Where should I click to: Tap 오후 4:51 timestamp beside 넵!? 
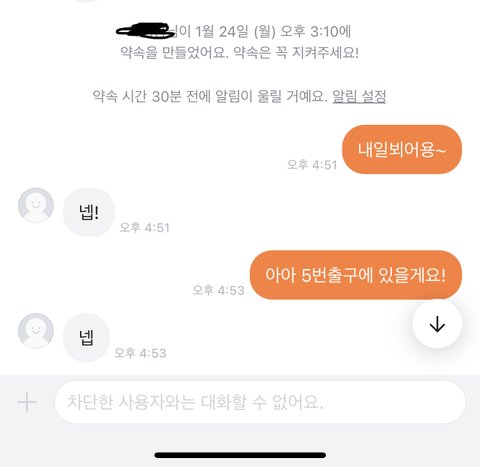[144, 227]
